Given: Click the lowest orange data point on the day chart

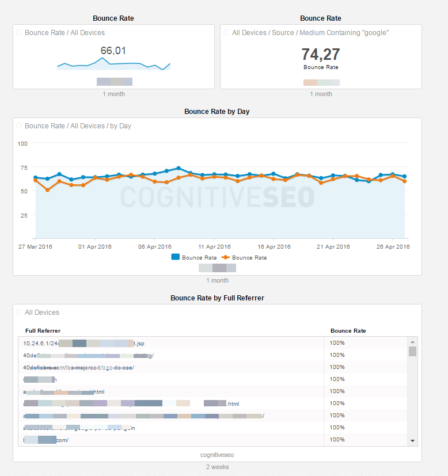Looking at the screenshot, I should 47,190.
